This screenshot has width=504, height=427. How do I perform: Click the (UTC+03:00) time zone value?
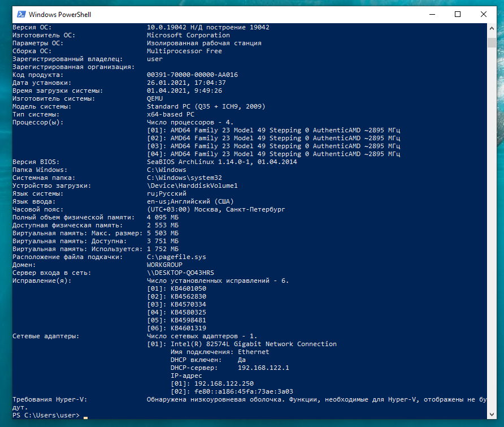point(216,209)
